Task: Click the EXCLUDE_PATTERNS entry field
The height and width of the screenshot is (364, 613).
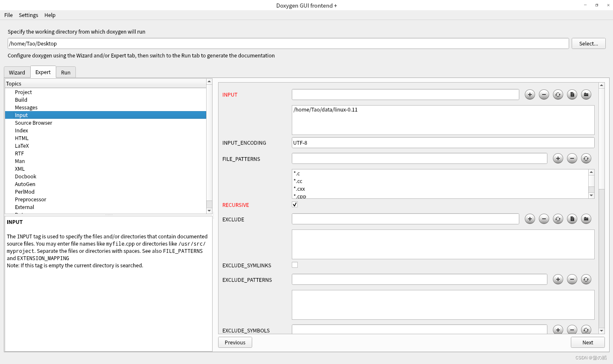Action: 419,279
